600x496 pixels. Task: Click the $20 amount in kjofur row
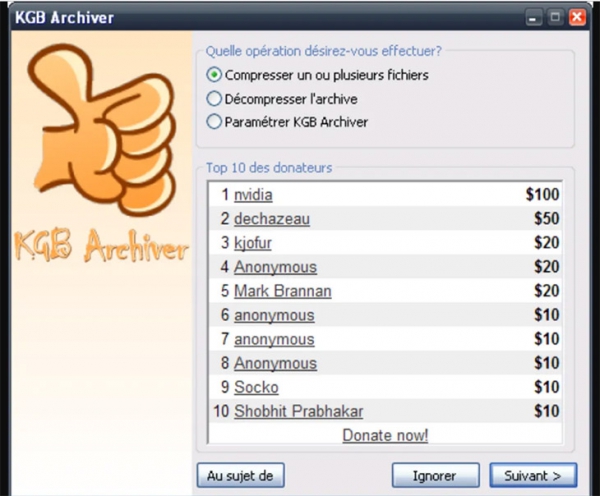click(x=547, y=243)
